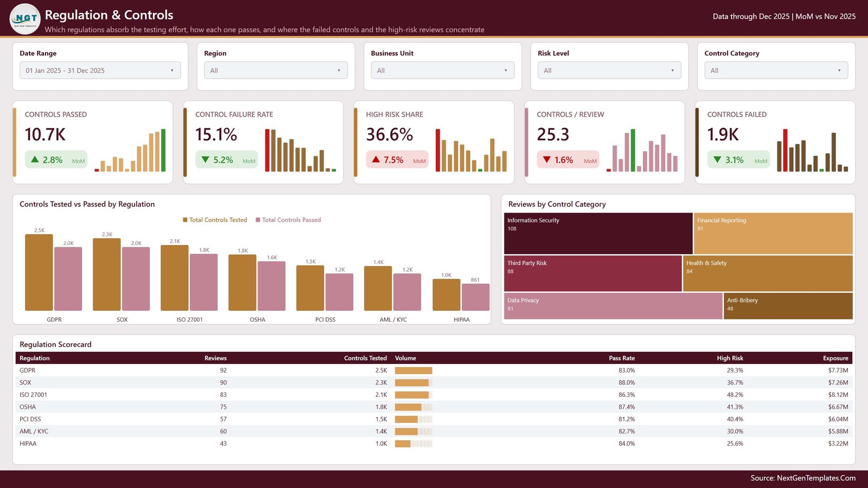The width and height of the screenshot is (868, 488).
Task: Select the Financial Reporting treemap tile
Action: click(773, 233)
